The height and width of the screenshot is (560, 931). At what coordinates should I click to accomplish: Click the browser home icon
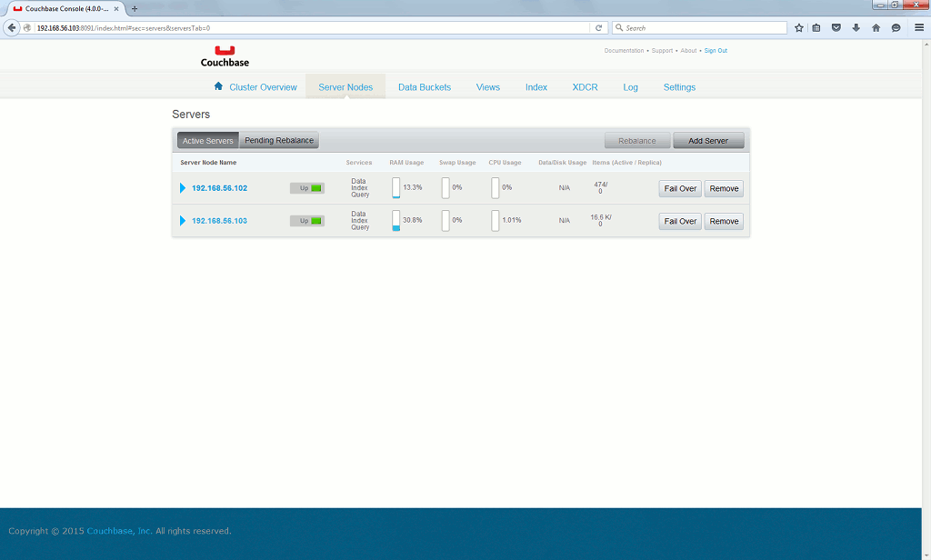[876, 28]
